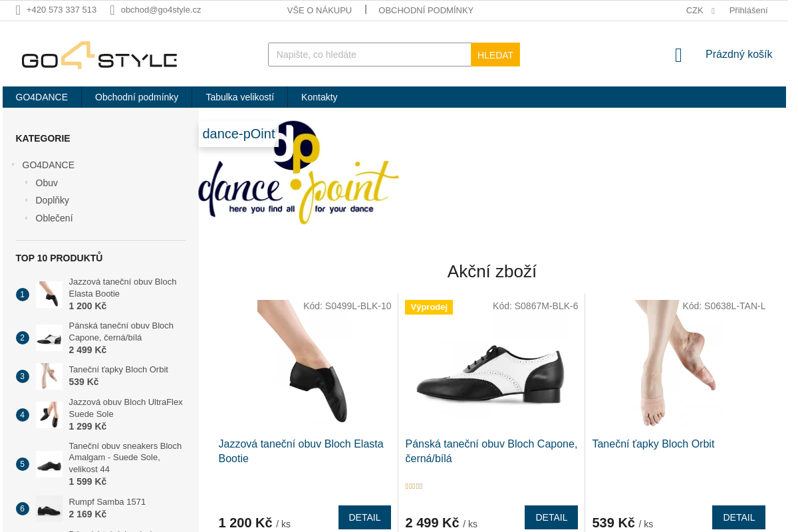Open product title Pánská taneční obuv Bloch Capone, černá/bílá
This screenshot has width=798, height=532.
click(x=491, y=451)
